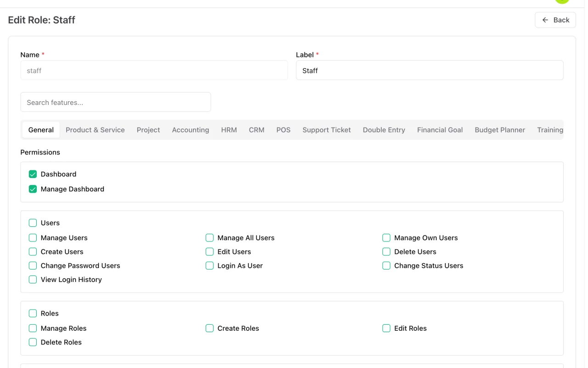Screen dimensions: 588x368
Task: Check the Create Roles permission
Action: tap(209, 328)
